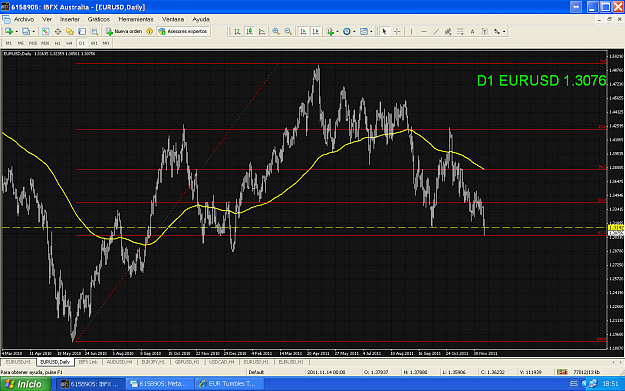Switch to the GBPUSD,H1 chart tab
Viewport: 625px width, 391px height.
coord(187,362)
